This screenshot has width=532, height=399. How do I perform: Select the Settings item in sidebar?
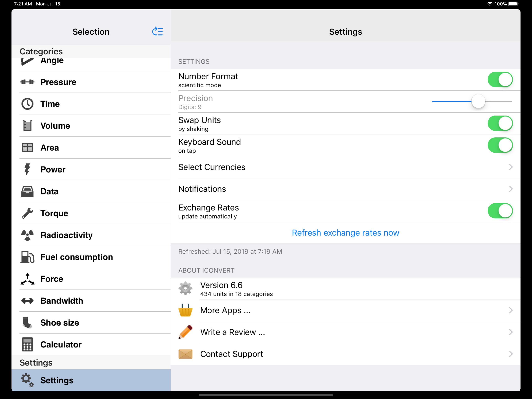point(57,380)
